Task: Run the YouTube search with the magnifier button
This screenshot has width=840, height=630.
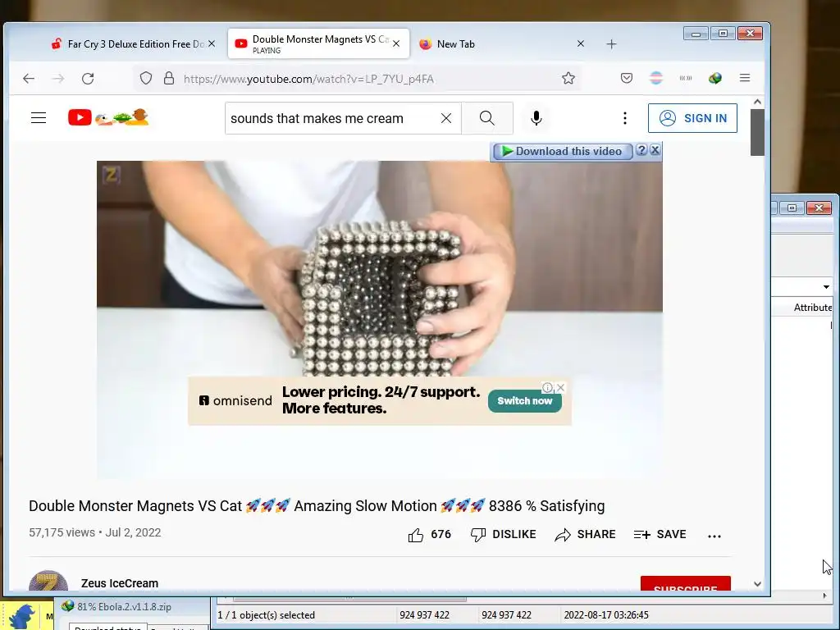Action: (x=487, y=118)
